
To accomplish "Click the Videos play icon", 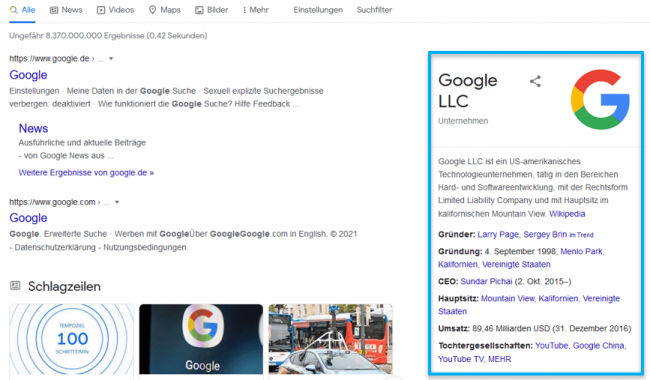I will point(101,10).
